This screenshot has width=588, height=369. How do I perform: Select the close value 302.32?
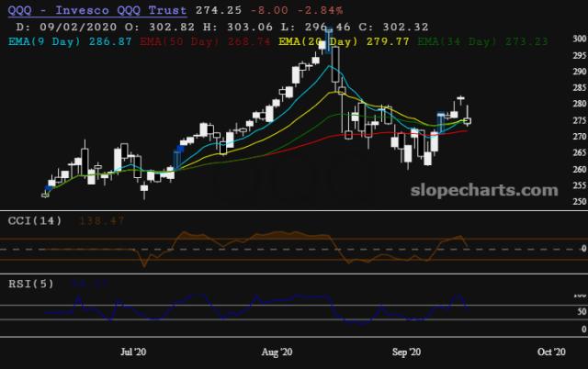tap(405, 27)
